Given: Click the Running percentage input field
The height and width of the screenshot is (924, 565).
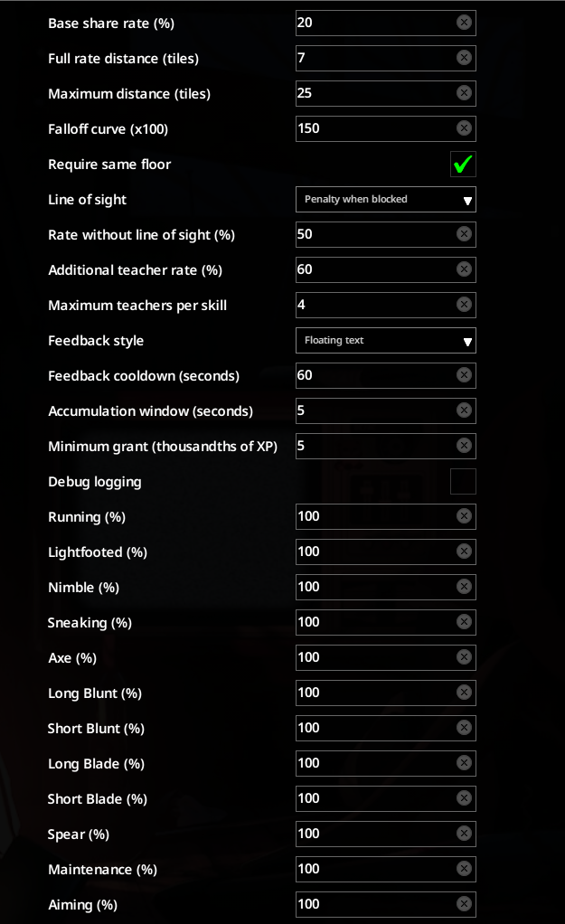Looking at the screenshot, I should [x=386, y=516].
